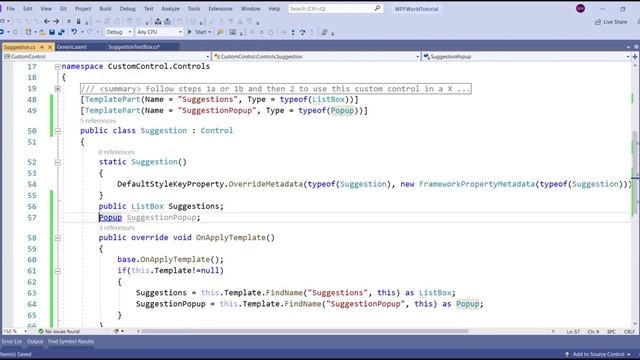Pin the Suggestion.cs tab
Screen dimensions: 640x360
42,47
